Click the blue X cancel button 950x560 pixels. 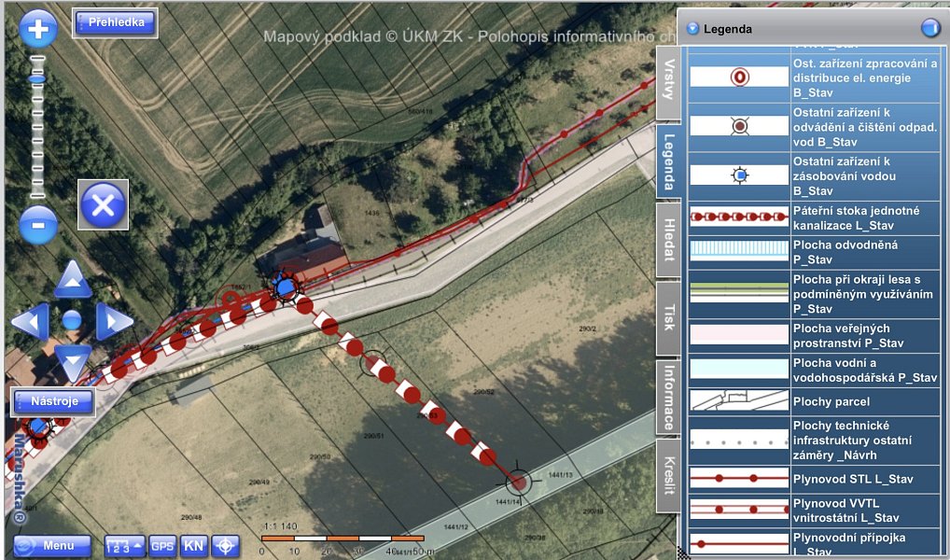tap(103, 204)
